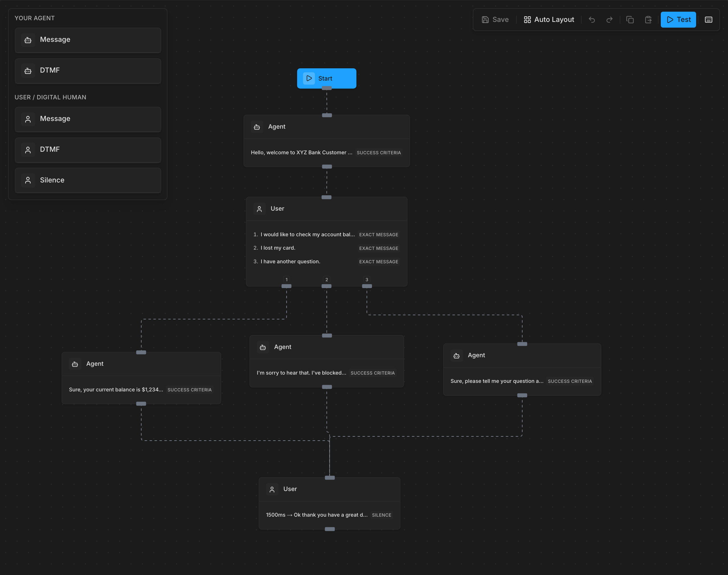Click SUCCESS CRITERIA tag on question Agent node

[570, 381]
